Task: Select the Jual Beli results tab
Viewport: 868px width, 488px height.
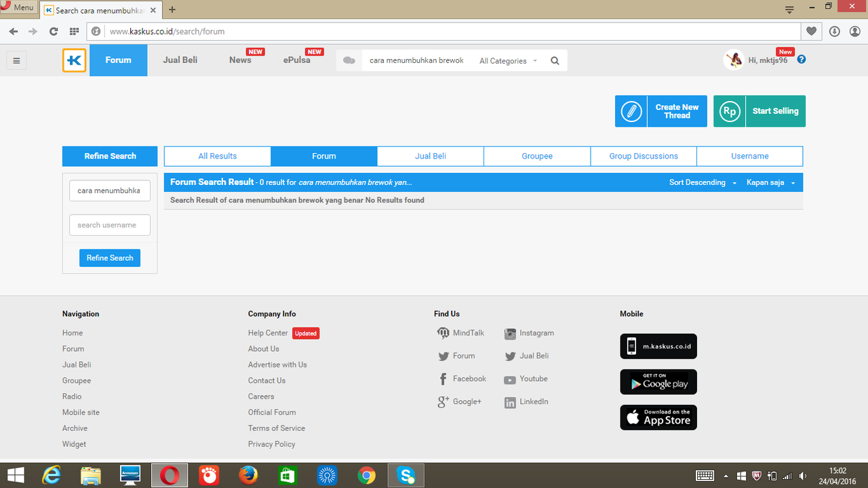Action: [x=431, y=156]
